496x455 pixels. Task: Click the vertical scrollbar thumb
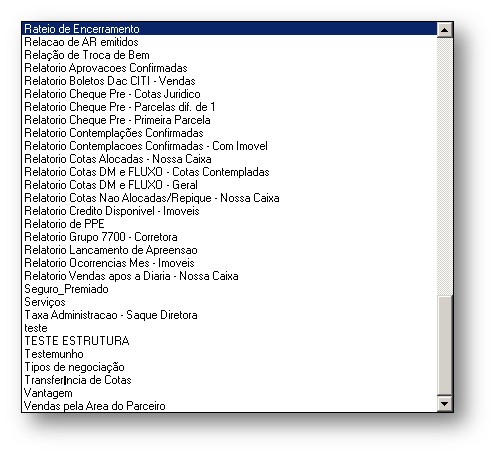point(444,345)
